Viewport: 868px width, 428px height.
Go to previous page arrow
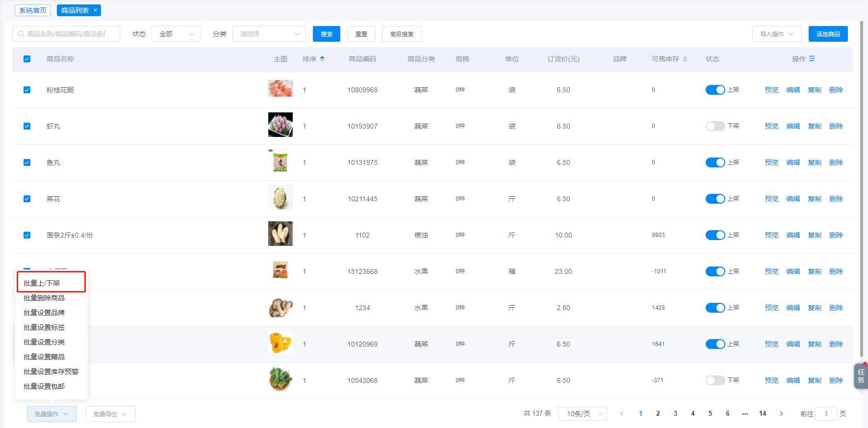tap(622, 414)
